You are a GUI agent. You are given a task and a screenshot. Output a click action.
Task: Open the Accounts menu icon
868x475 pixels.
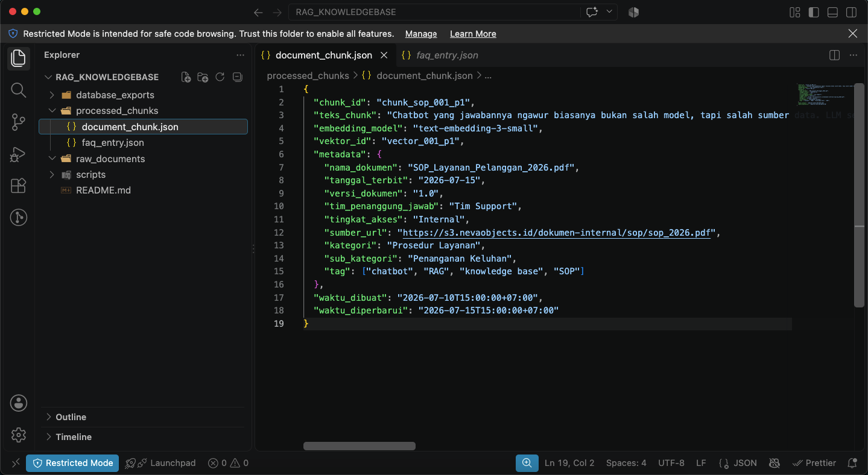pos(18,403)
